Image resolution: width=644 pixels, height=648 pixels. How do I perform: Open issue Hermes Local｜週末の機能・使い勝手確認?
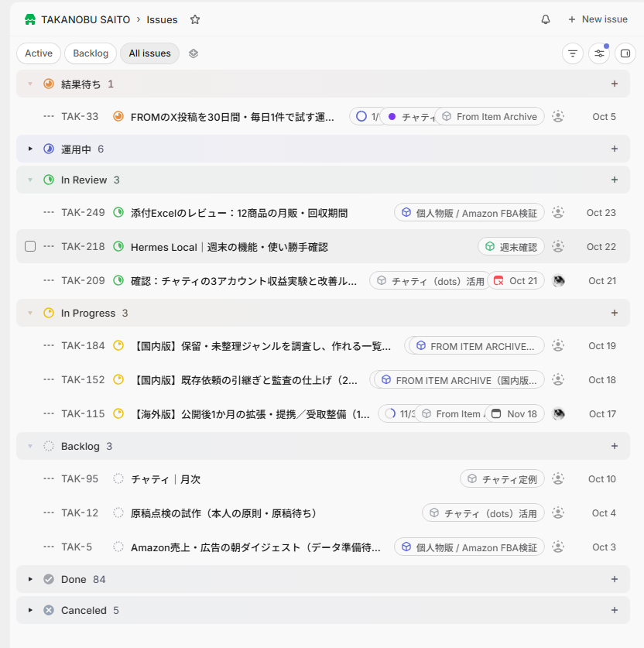(x=229, y=247)
